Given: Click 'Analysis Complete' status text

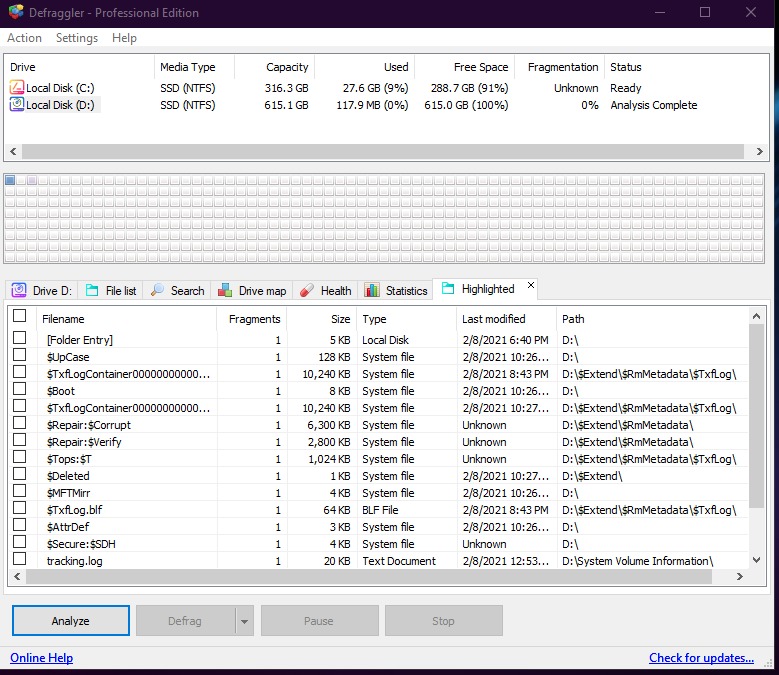Looking at the screenshot, I should tap(654, 105).
